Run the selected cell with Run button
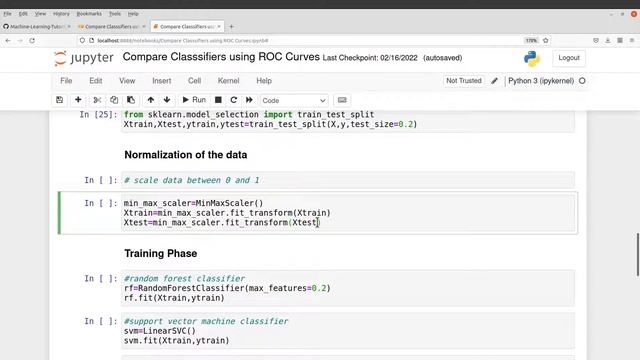 tap(194, 100)
